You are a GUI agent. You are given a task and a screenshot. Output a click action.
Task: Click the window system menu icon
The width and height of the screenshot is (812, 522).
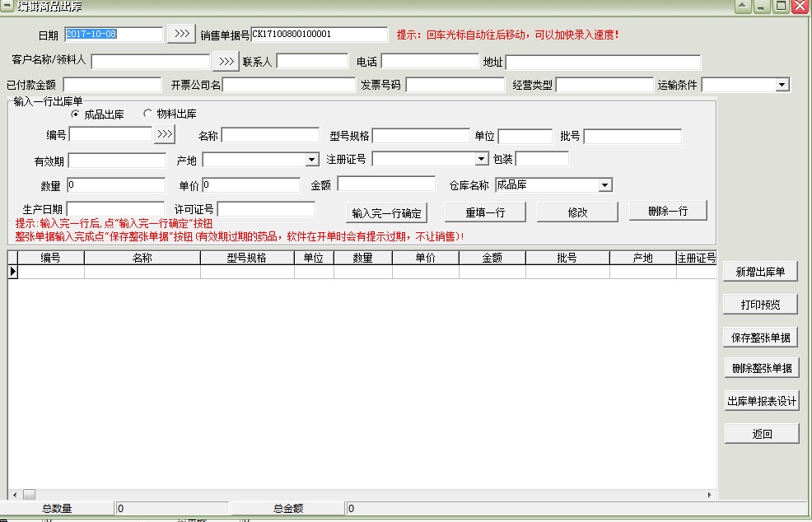point(7,7)
